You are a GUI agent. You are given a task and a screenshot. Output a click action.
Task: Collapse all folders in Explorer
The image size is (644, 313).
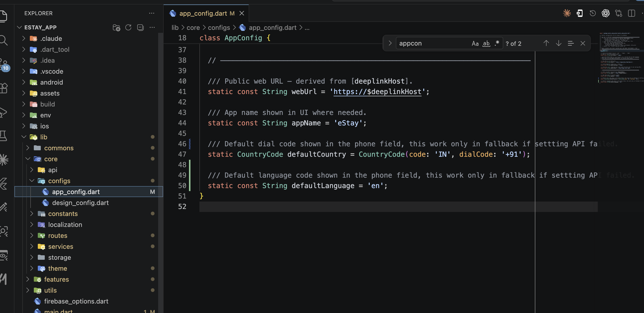coord(140,27)
